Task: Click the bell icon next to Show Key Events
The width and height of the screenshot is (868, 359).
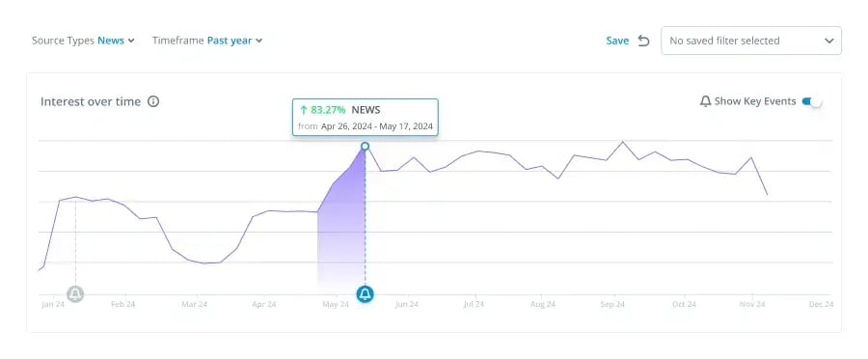Action: (x=705, y=101)
